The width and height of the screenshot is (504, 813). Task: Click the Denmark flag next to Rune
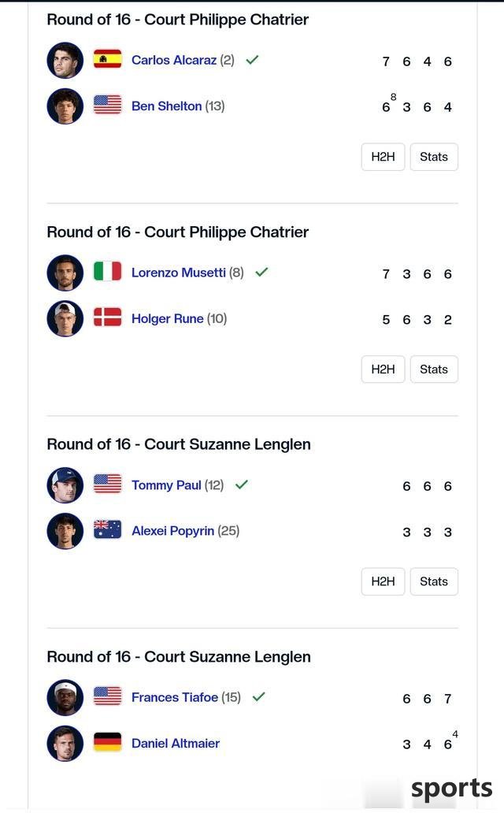[x=107, y=317]
